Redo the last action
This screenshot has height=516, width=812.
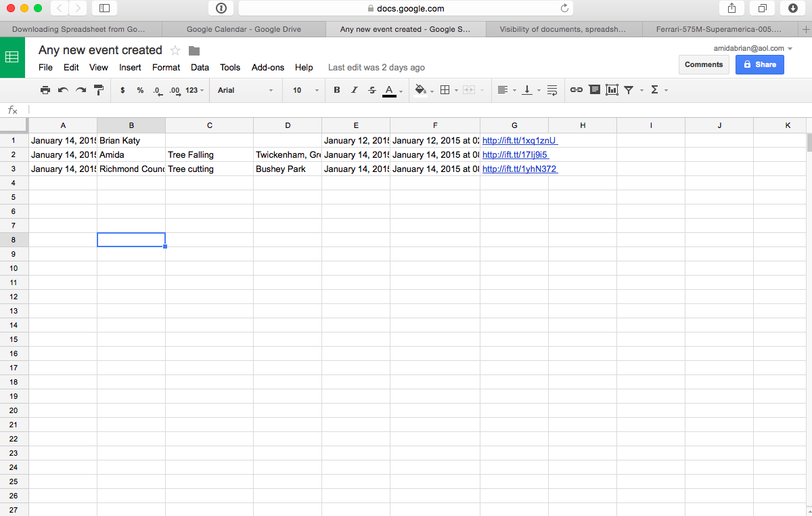(81, 90)
